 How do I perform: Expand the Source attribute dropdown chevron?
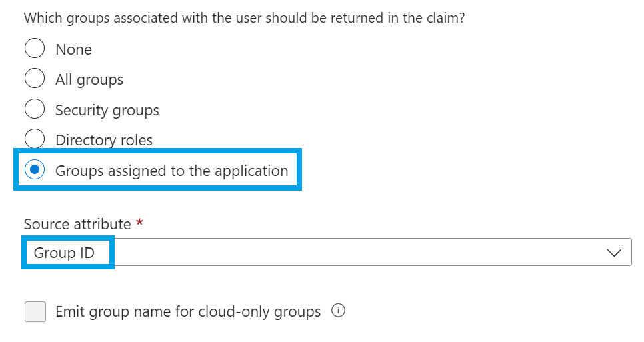(613, 253)
